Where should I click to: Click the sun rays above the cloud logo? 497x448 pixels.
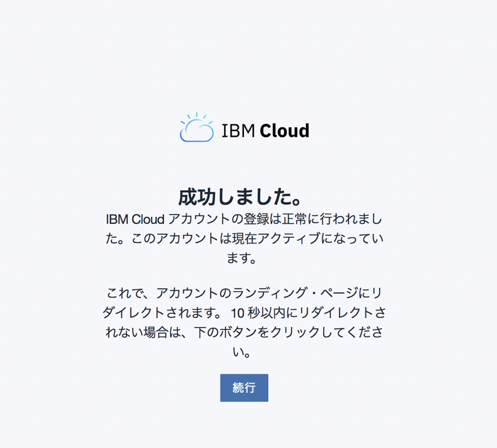click(x=196, y=117)
